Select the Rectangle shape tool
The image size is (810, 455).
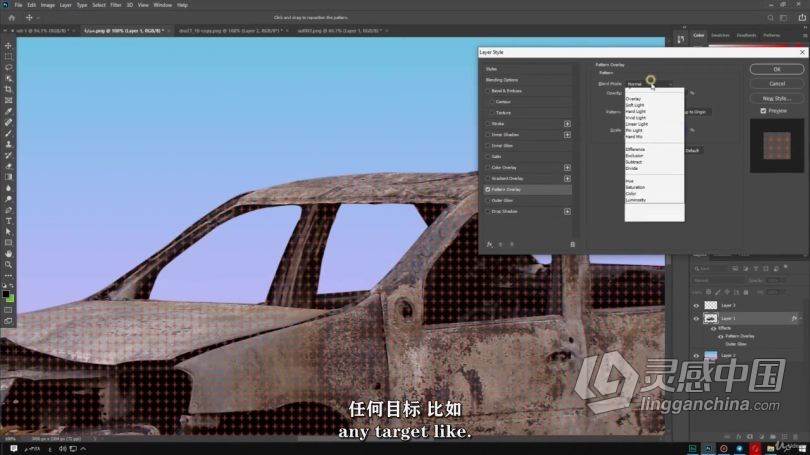coord(8,243)
